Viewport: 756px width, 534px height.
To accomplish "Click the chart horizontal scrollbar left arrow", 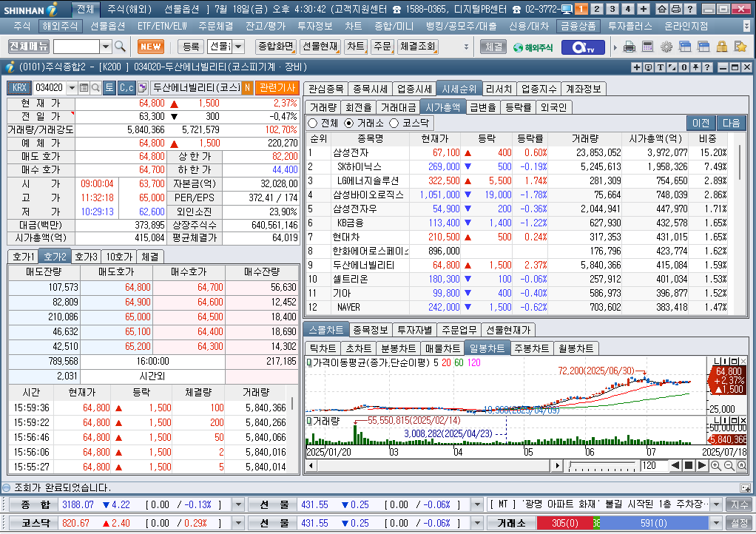I will [x=311, y=465].
